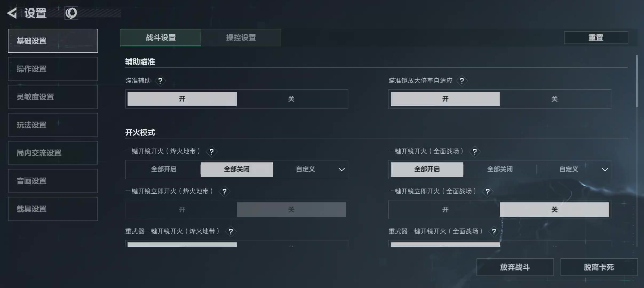Disable 瞄准镜放大倍率自适应 with 关
This screenshot has width=644, height=288.
click(x=554, y=99)
